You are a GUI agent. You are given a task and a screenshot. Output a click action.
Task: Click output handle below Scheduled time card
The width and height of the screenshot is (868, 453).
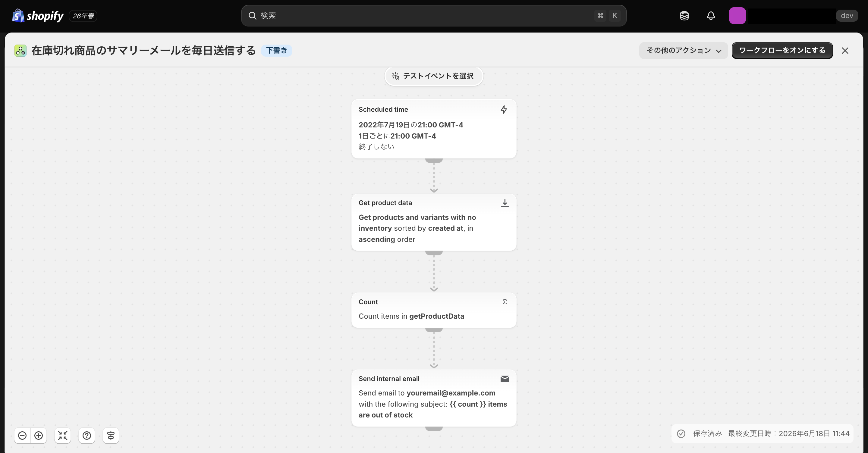point(434,161)
